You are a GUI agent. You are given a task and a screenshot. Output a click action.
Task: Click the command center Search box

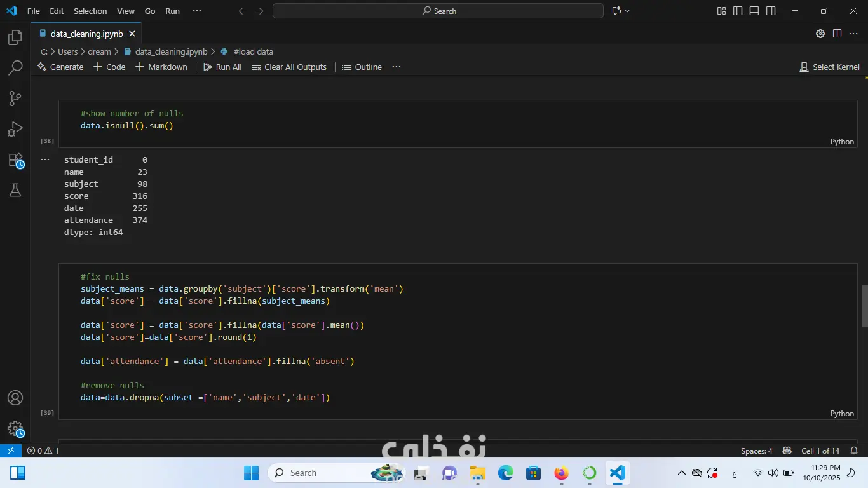[x=438, y=11]
